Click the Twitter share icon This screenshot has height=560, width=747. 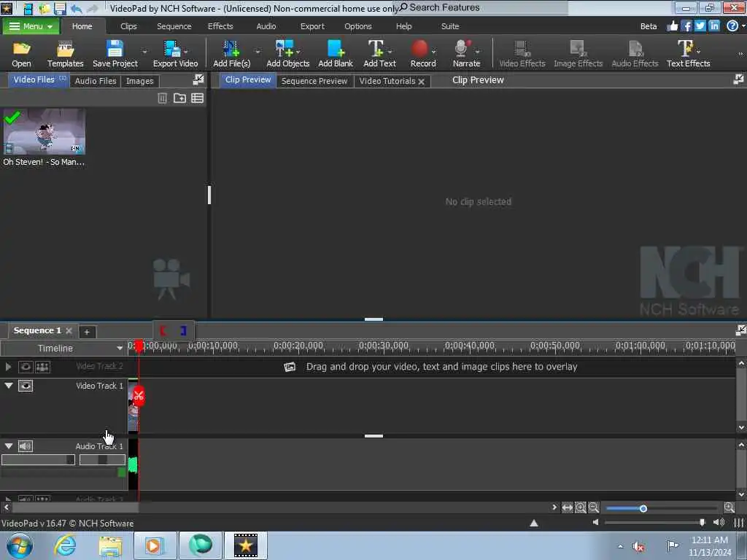700,26
